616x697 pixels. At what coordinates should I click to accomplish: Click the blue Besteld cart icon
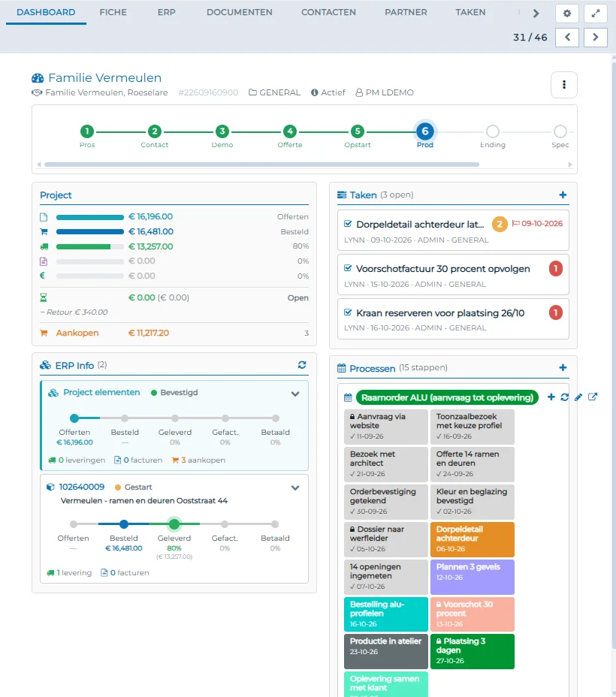point(44,231)
